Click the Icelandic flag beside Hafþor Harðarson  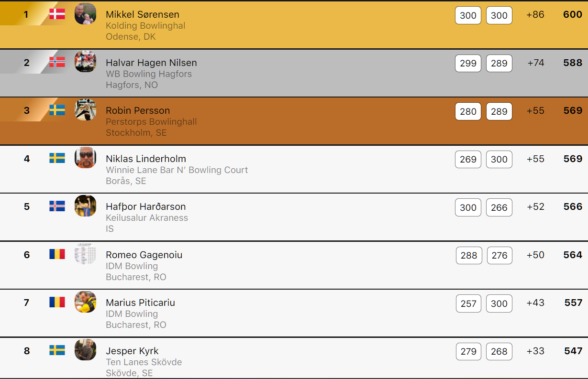click(x=57, y=206)
